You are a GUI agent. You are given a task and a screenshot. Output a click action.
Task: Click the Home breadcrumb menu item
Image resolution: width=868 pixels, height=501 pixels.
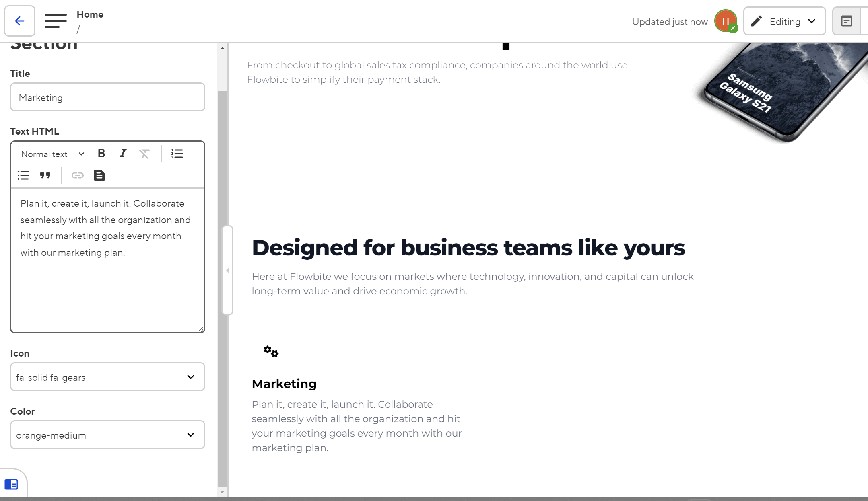(90, 14)
